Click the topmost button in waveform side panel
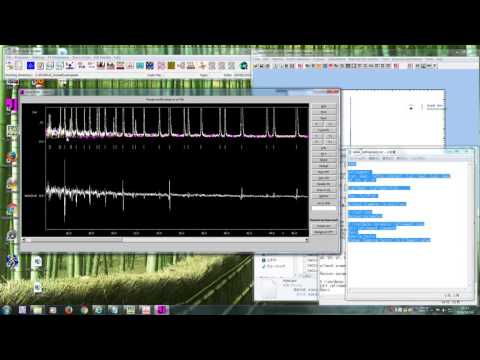Screen dimensions: 480x360 pos(323,106)
